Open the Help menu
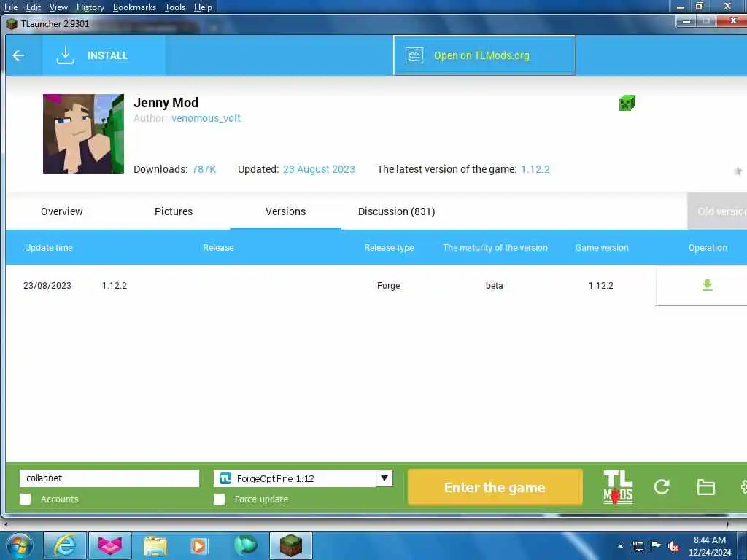 (203, 7)
